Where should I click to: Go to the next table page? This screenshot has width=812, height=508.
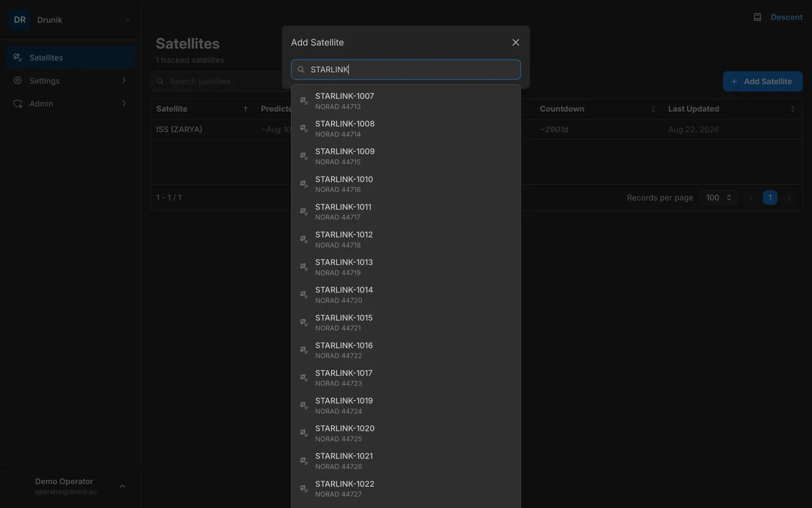tap(789, 198)
